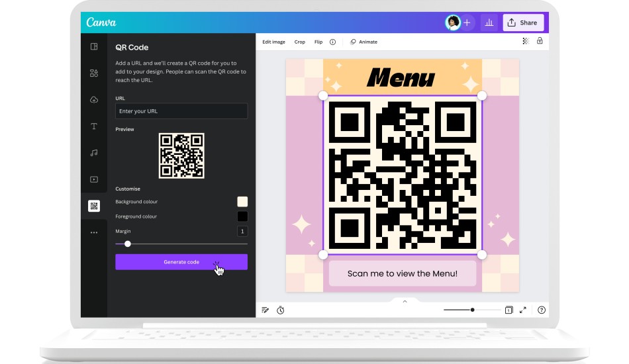Select the QR Code sidebar icon
The height and width of the screenshot is (364, 629).
[94, 206]
